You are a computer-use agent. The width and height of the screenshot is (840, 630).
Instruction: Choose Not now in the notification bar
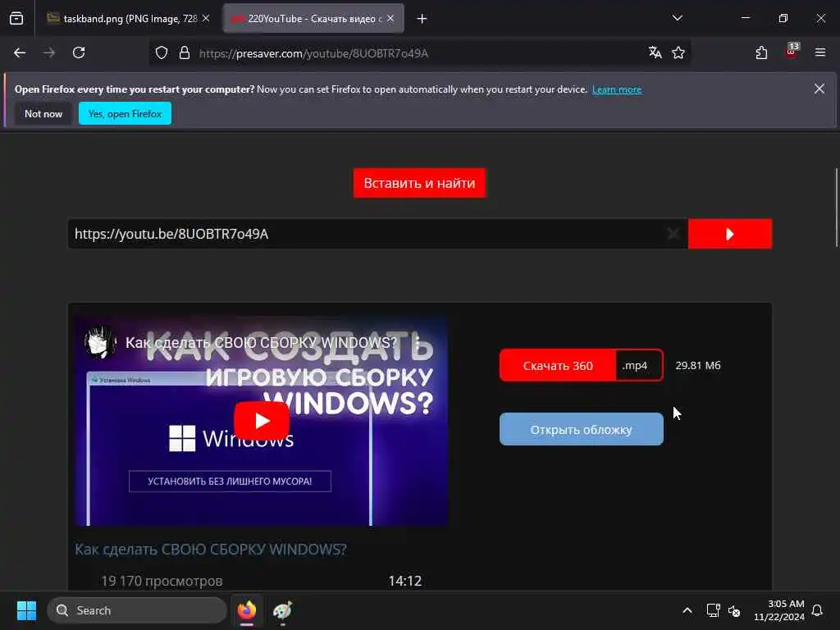point(43,113)
